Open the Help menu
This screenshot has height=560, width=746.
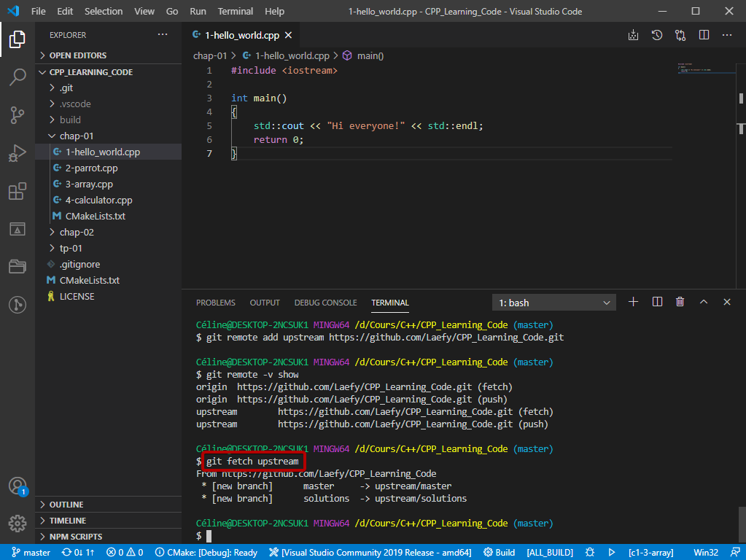[x=274, y=11]
